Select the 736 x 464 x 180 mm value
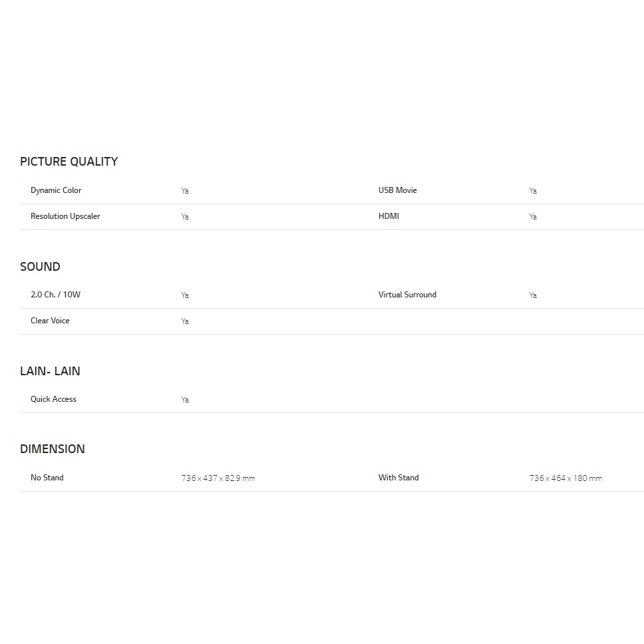644x644 pixels. point(565,478)
